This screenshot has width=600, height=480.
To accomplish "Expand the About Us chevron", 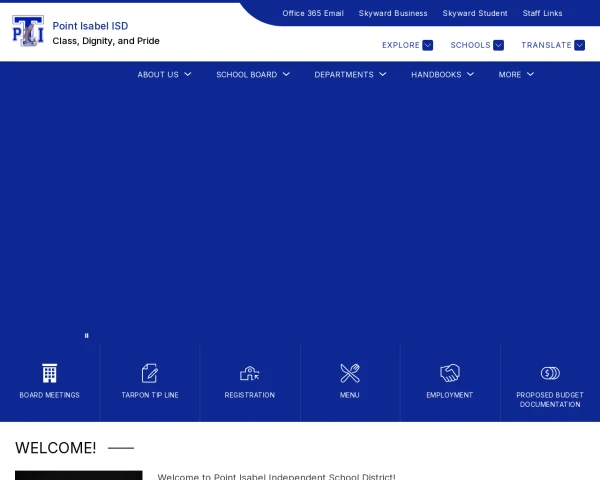I will coord(188,74).
